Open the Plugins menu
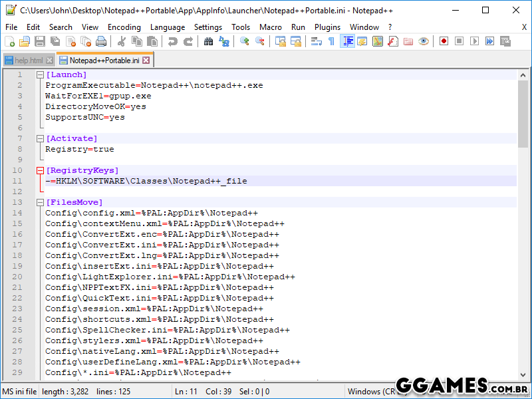This screenshot has width=532, height=399. tap(327, 27)
